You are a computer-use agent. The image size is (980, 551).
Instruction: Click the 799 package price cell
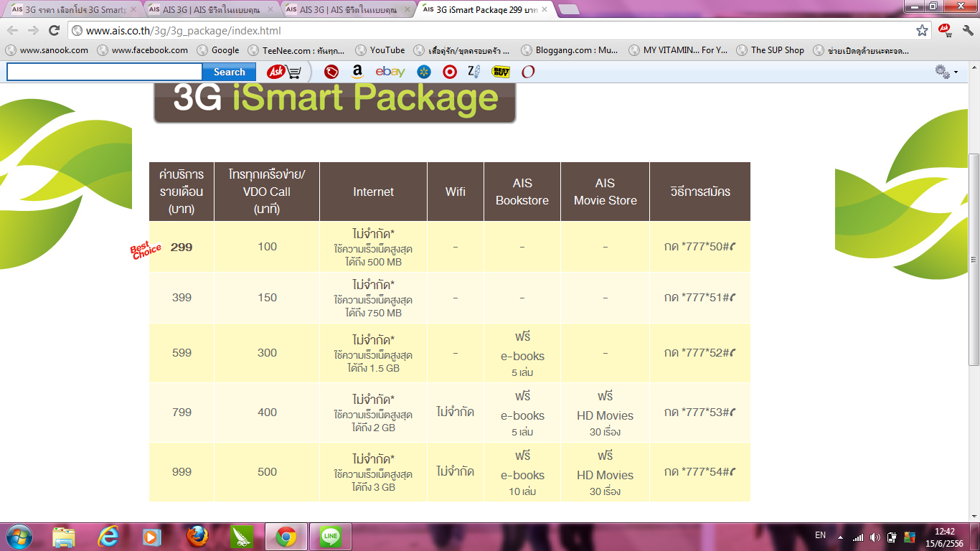[182, 413]
